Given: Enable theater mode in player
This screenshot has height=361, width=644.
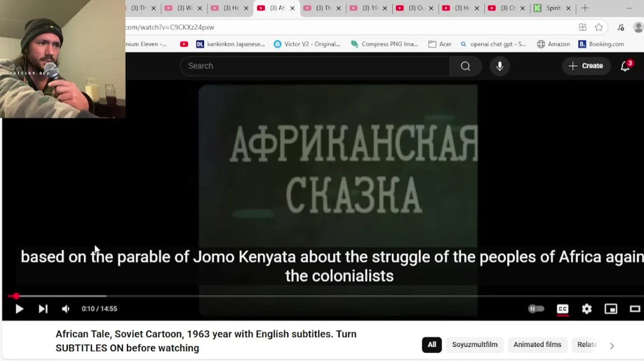Looking at the screenshot, I should click(x=635, y=309).
